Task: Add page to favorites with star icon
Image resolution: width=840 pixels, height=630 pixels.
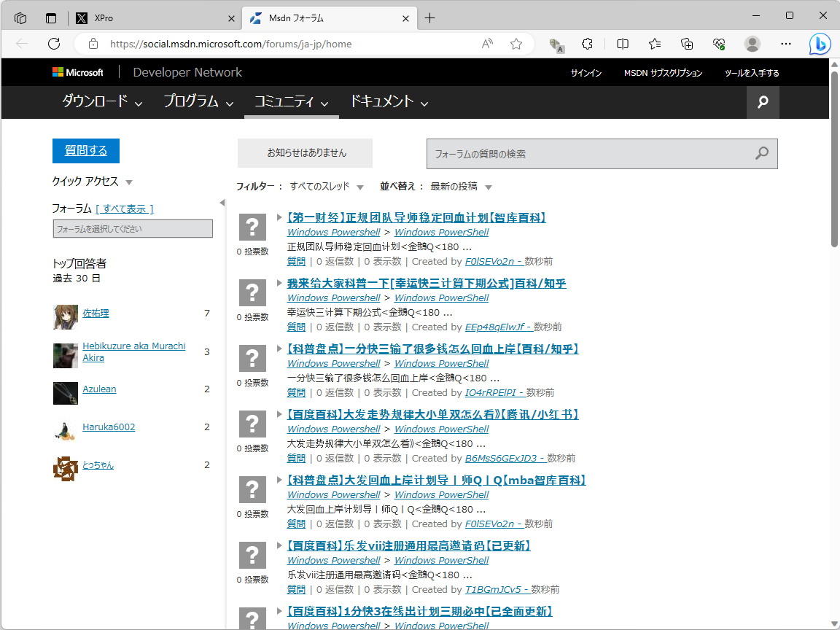Action: (516, 44)
